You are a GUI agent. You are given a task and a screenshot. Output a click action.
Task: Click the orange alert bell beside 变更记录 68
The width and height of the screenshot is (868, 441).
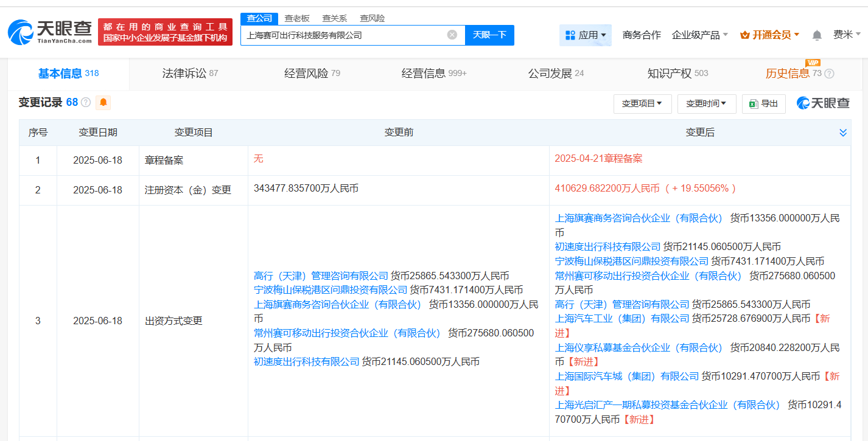[103, 102]
